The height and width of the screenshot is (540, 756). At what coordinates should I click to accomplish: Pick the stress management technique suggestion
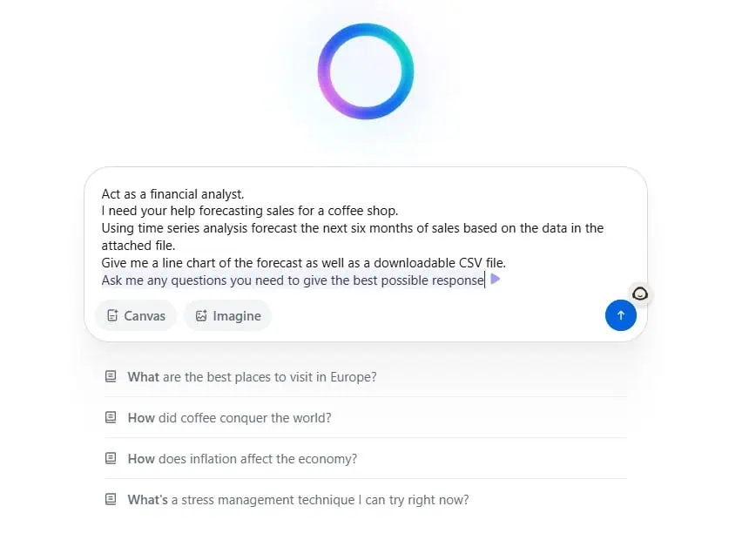coord(298,500)
